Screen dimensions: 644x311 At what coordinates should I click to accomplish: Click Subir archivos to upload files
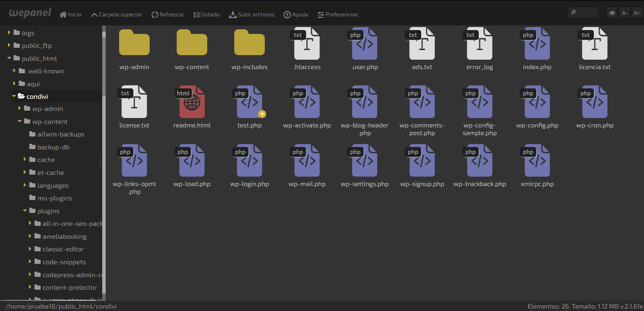251,15
